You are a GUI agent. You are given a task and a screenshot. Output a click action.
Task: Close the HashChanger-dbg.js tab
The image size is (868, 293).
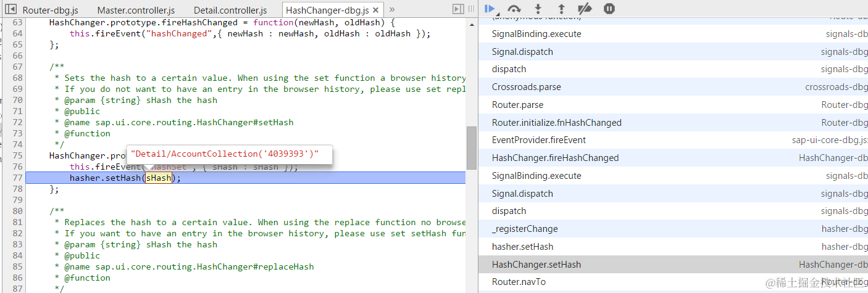[376, 10]
